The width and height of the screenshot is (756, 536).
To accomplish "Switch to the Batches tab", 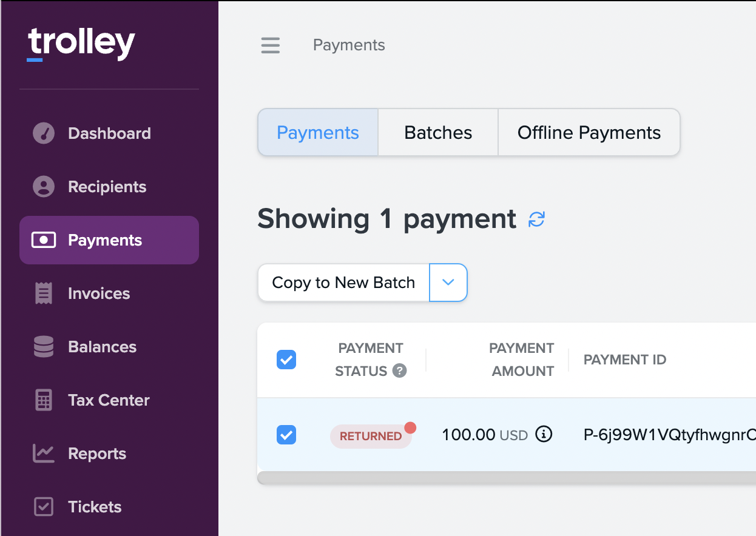I will pyautogui.click(x=437, y=132).
